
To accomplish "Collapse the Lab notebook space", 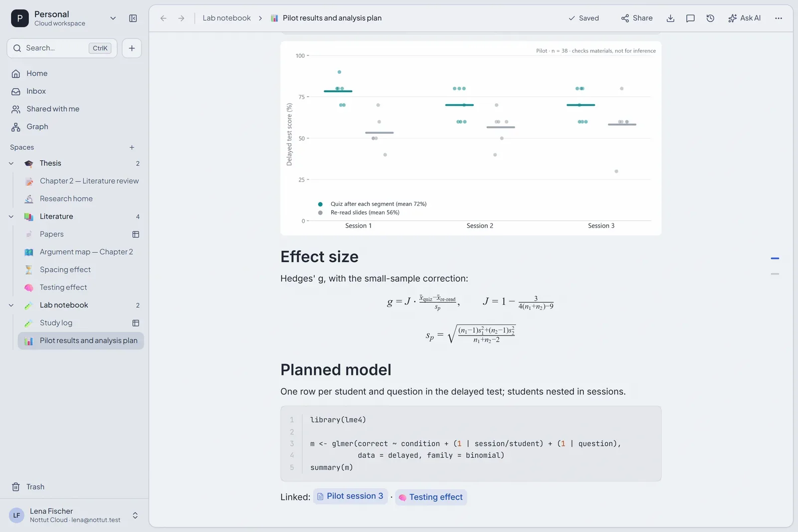I will (x=11, y=306).
